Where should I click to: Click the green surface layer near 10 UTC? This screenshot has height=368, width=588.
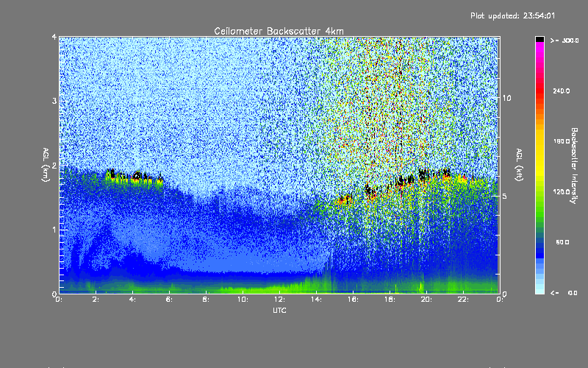click(x=243, y=289)
